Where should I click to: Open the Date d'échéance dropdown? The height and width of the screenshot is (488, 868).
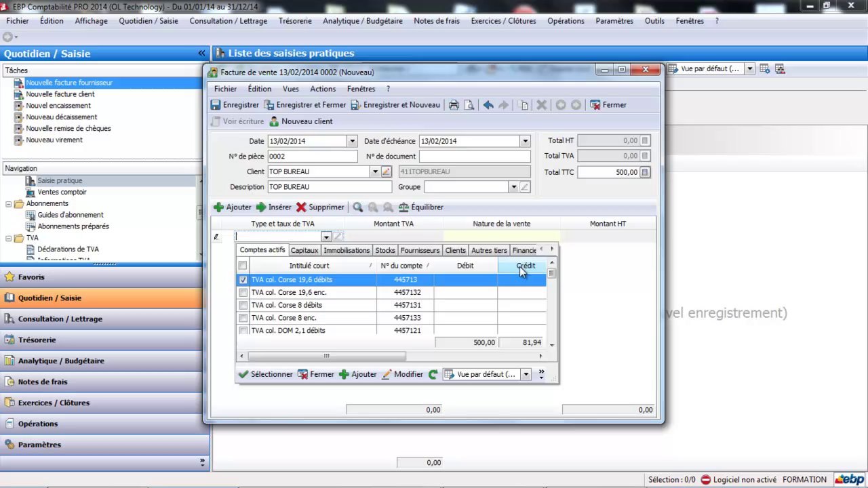point(525,141)
